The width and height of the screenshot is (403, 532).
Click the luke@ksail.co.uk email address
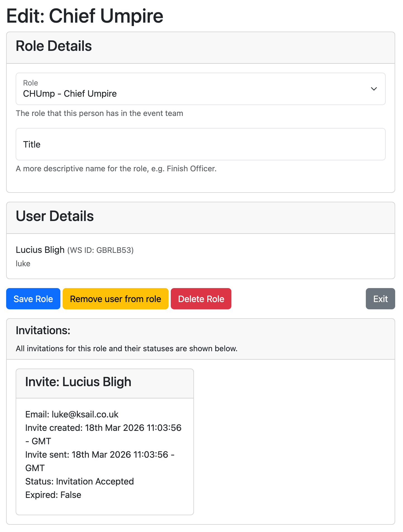[x=85, y=414]
